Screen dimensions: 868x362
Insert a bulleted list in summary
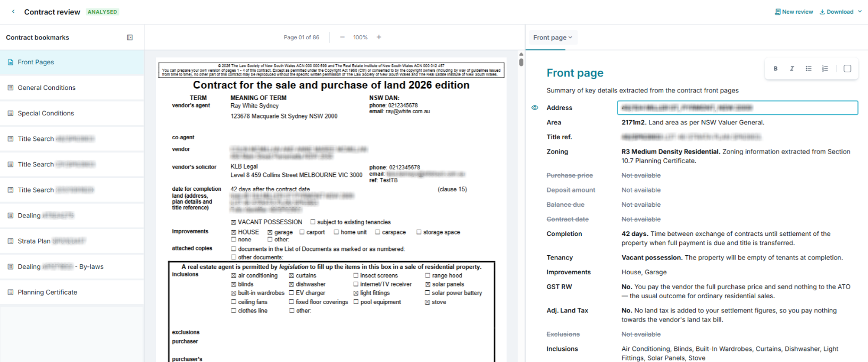click(808, 69)
